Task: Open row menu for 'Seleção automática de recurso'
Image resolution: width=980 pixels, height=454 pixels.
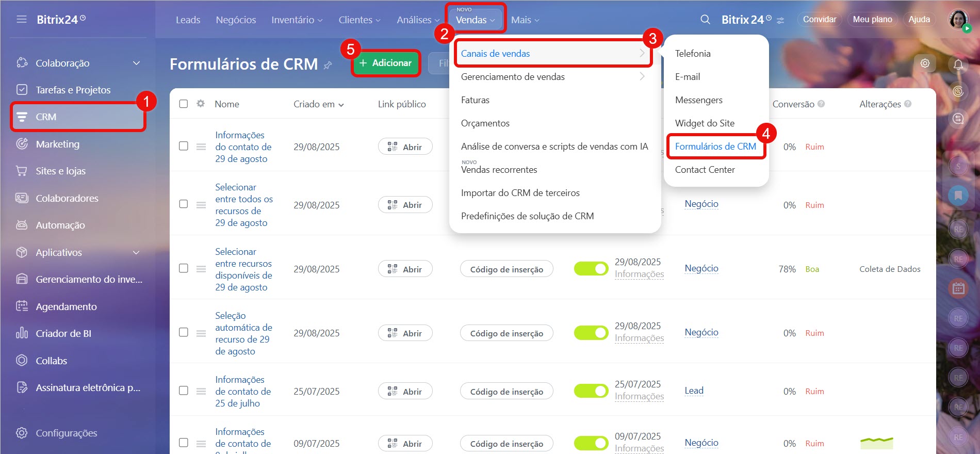Action: pyautogui.click(x=201, y=333)
